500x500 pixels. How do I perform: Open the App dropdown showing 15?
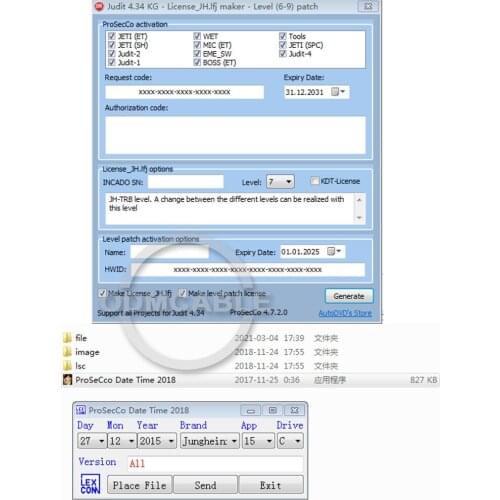point(258,441)
